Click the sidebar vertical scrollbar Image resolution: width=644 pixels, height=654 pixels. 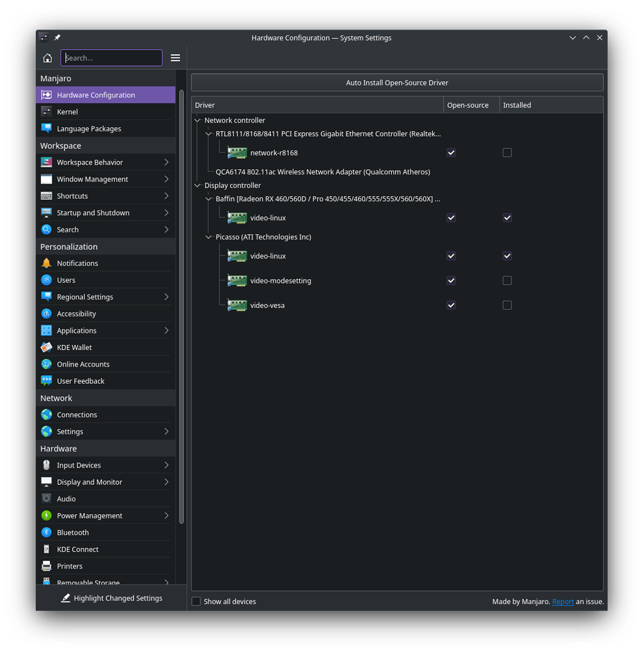181,307
